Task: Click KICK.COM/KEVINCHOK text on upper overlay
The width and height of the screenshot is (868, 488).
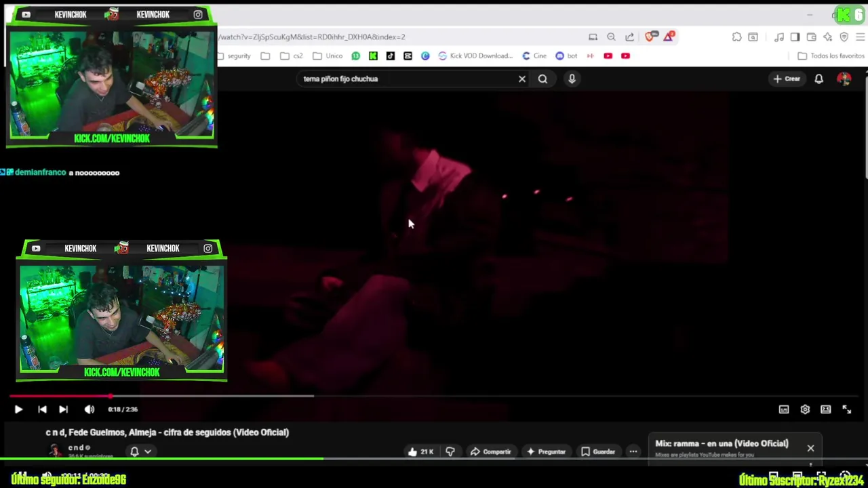Action: point(112,138)
